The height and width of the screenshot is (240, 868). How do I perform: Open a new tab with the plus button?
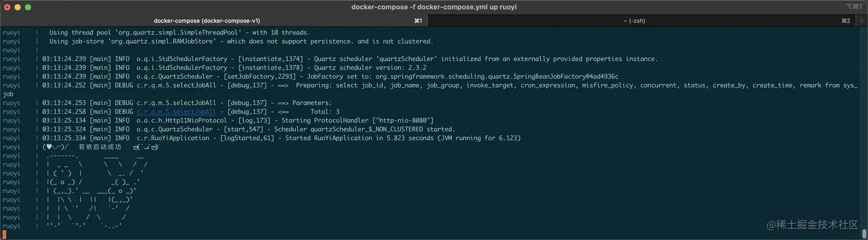tap(861, 21)
